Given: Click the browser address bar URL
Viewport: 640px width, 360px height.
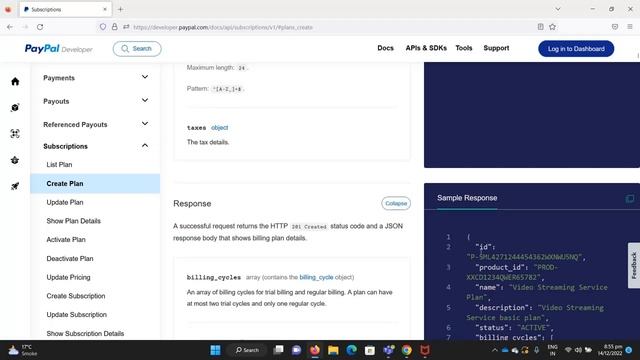Looking at the screenshot, I should coord(223,27).
